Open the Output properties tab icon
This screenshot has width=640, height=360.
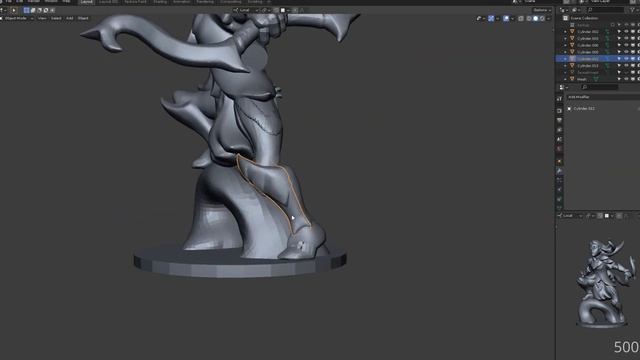tap(559, 120)
